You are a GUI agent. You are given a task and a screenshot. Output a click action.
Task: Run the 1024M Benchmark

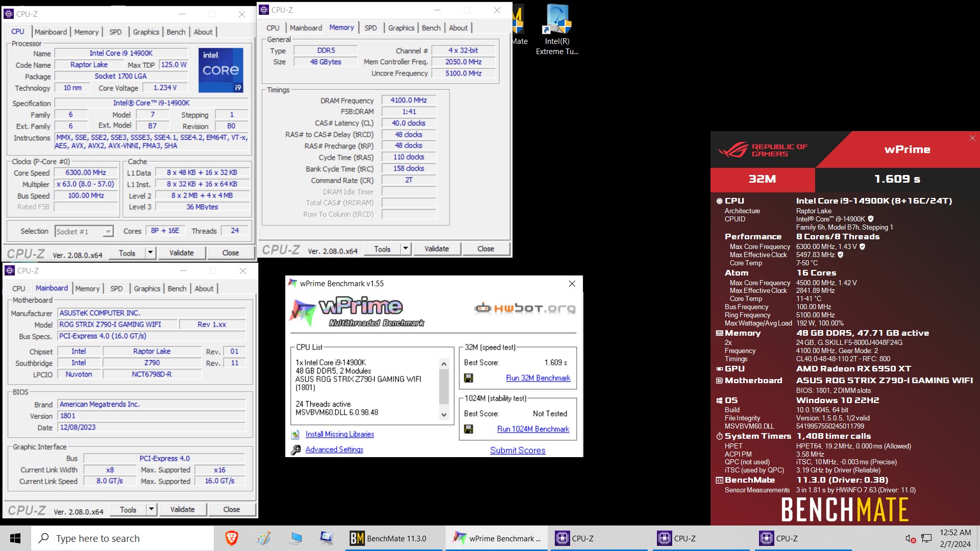533,429
